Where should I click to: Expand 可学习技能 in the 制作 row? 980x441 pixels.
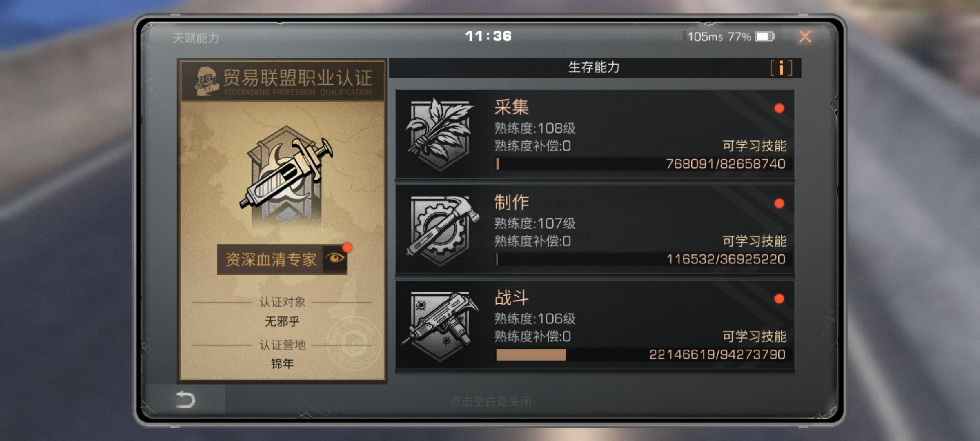tap(755, 241)
